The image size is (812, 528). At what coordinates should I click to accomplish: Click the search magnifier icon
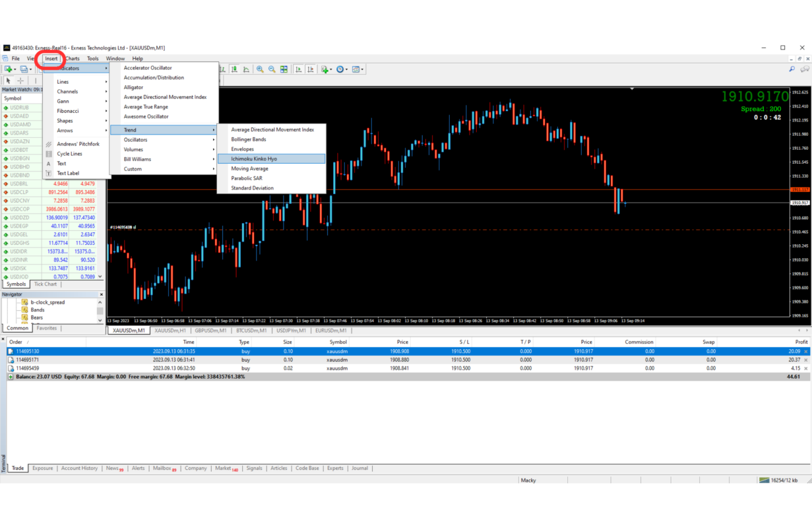[x=792, y=69]
